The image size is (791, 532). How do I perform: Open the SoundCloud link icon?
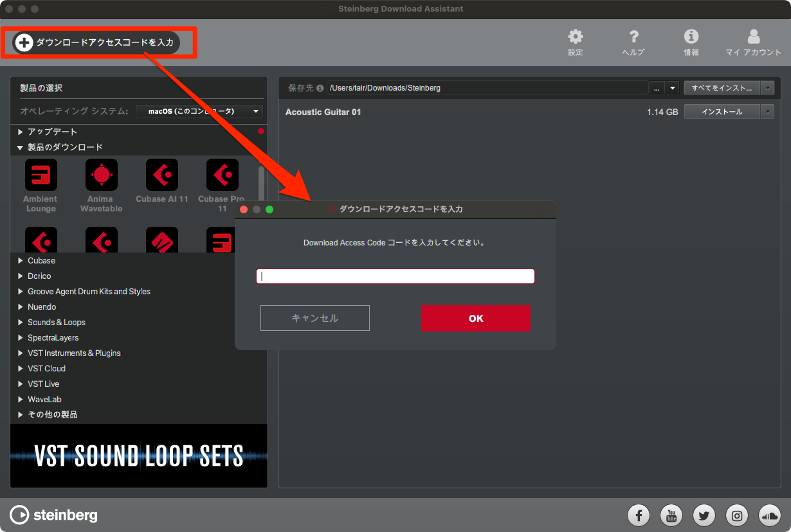click(770, 515)
